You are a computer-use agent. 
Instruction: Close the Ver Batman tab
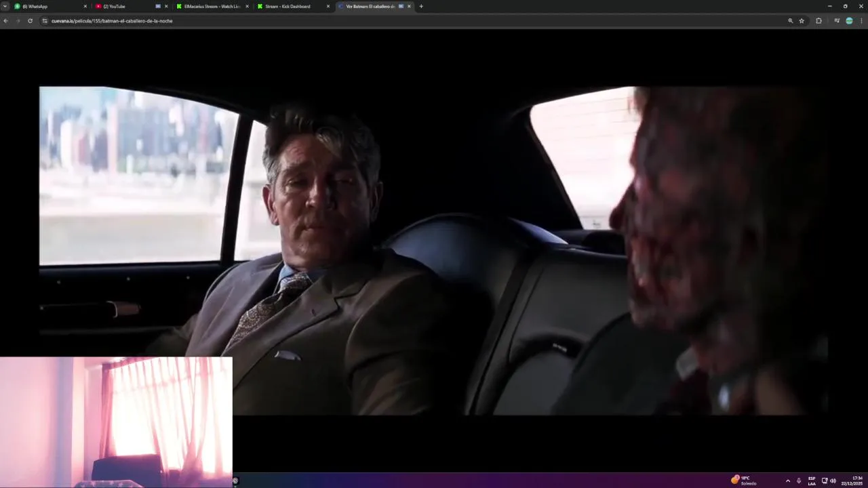(409, 6)
